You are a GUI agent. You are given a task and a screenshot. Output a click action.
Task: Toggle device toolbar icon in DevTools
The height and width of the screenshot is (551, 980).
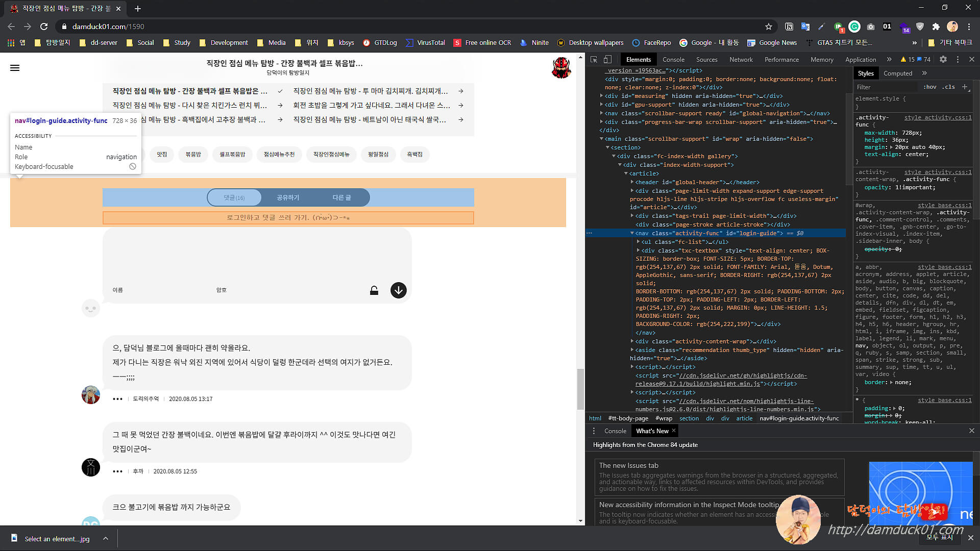pyautogui.click(x=607, y=60)
